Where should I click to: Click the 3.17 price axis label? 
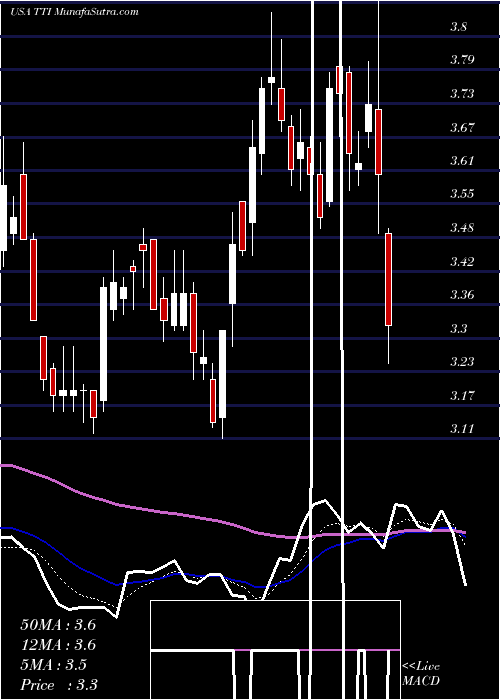[462, 396]
